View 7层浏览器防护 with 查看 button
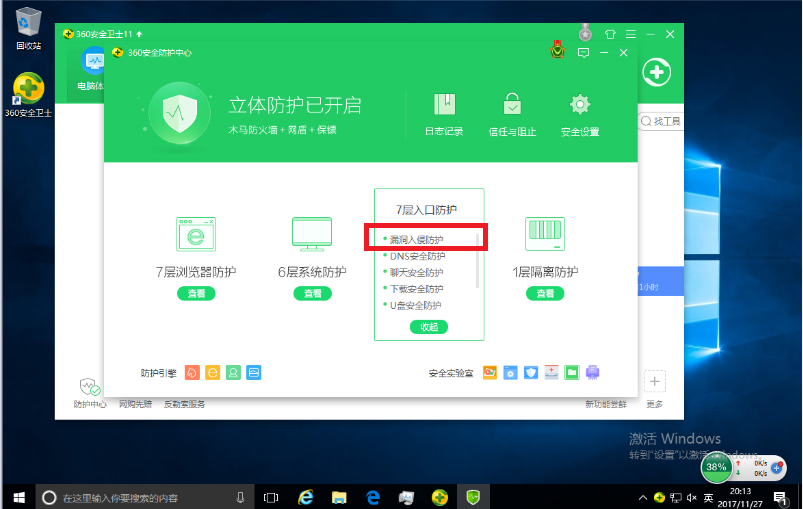This screenshot has height=509, width=803. (x=196, y=293)
